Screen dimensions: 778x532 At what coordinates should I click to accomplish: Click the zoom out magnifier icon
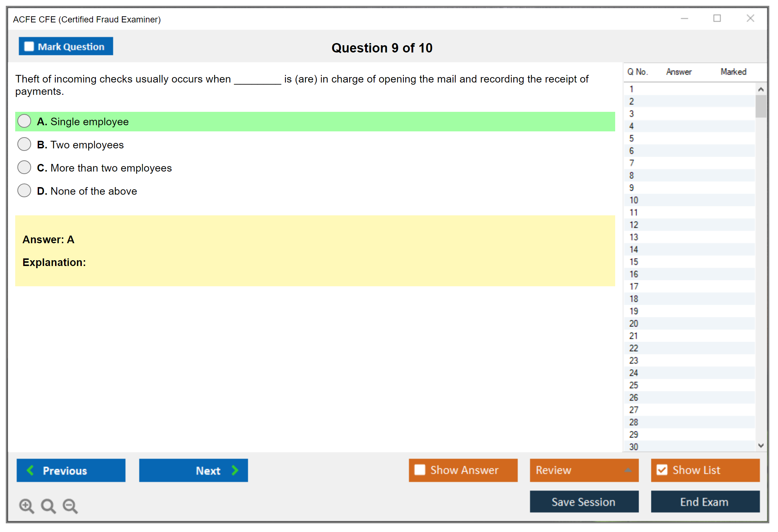[70, 506]
